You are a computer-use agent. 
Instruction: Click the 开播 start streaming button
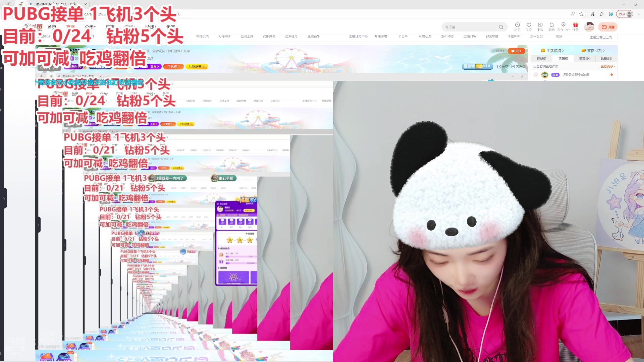pos(608,27)
